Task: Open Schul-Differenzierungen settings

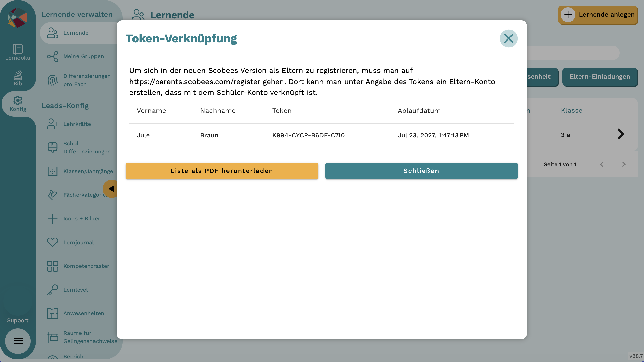Action: coord(79,148)
